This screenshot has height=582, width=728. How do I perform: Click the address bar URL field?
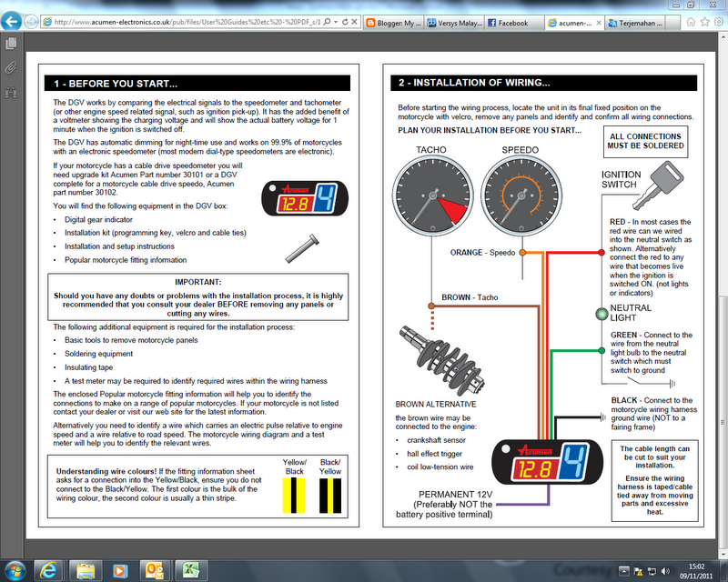(182, 20)
